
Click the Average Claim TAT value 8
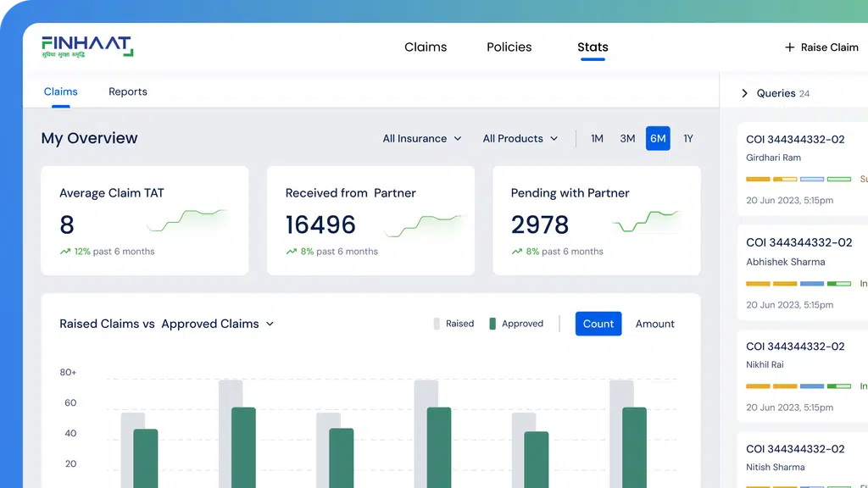coord(67,225)
